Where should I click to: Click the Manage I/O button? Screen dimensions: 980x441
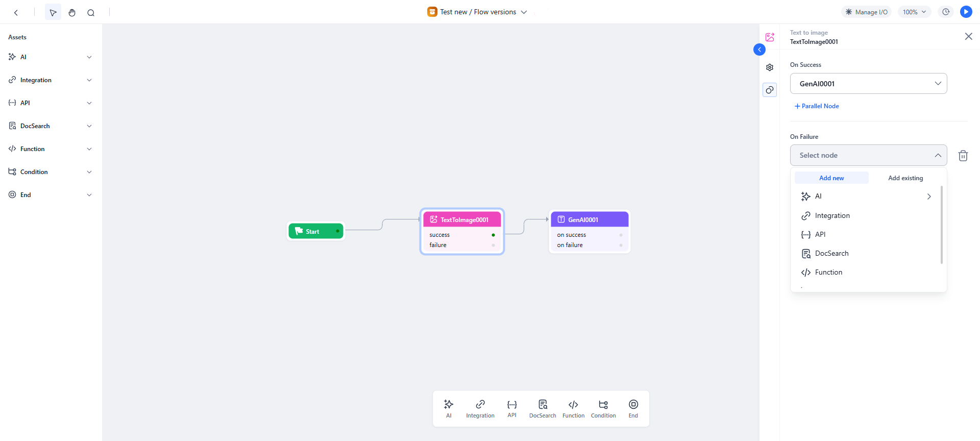tap(866, 12)
